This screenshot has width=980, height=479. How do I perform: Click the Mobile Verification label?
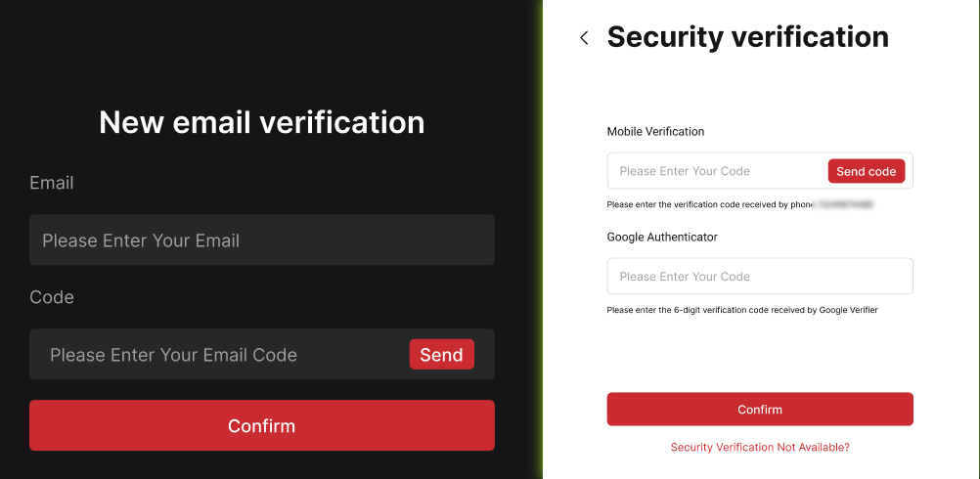coord(655,131)
